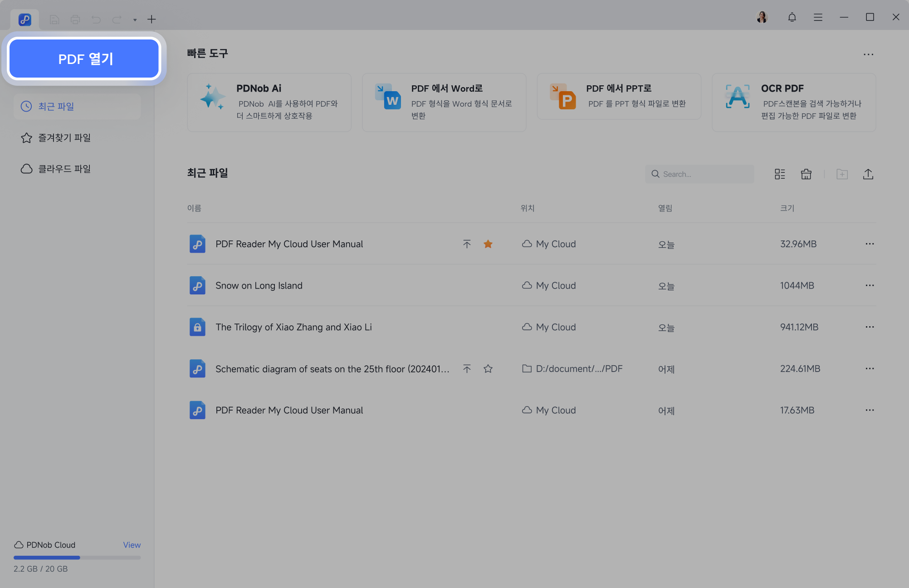Open the PDNob Ai quick tool card
Screen dimensions: 909x588
coord(269,103)
